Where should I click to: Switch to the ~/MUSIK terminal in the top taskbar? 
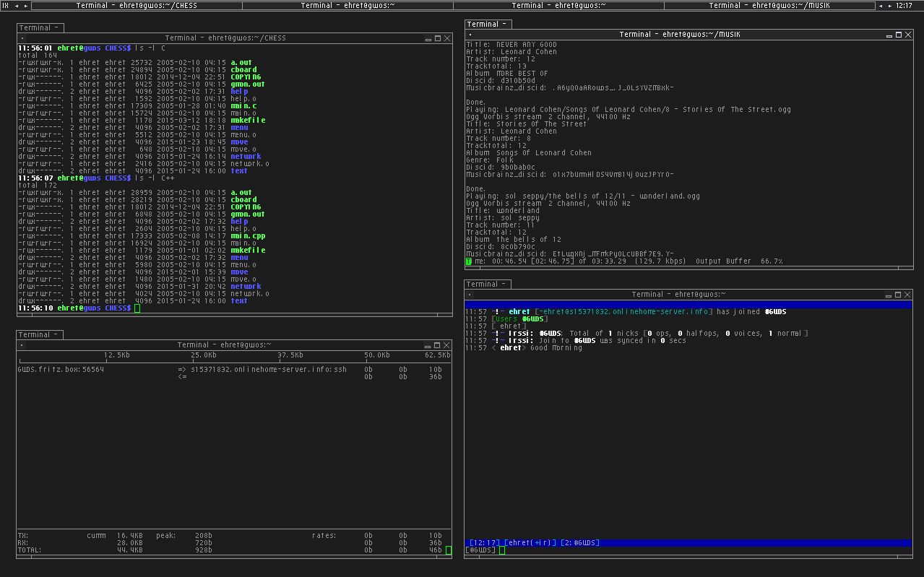[769, 6]
